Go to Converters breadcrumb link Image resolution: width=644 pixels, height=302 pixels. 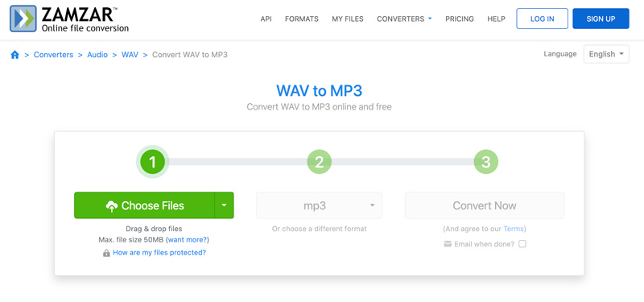pos(53,55)
